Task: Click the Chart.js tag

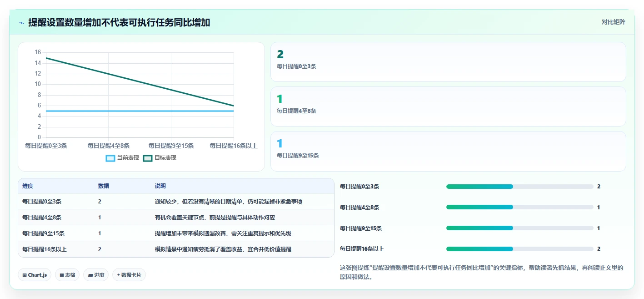Action: tap(35, 275)
